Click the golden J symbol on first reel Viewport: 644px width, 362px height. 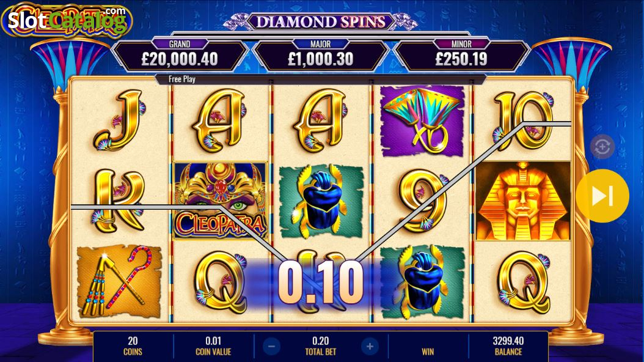click(x=120, y=120)
